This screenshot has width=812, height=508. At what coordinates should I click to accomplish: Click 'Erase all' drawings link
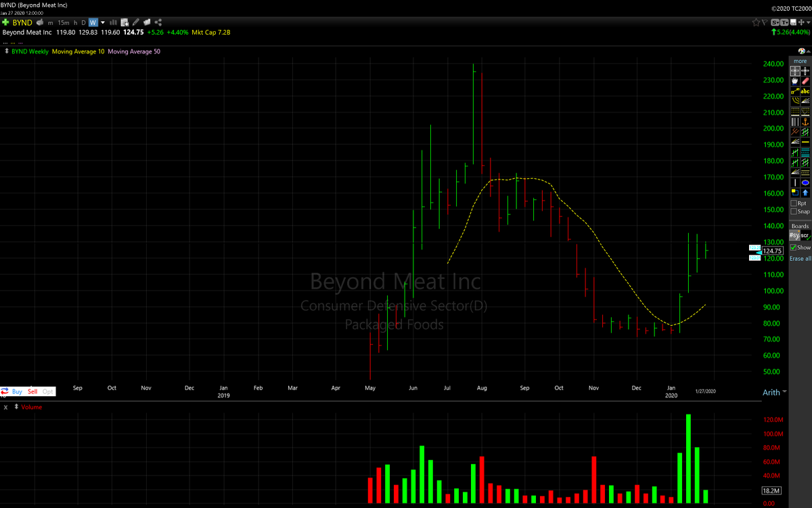[800, 259]
